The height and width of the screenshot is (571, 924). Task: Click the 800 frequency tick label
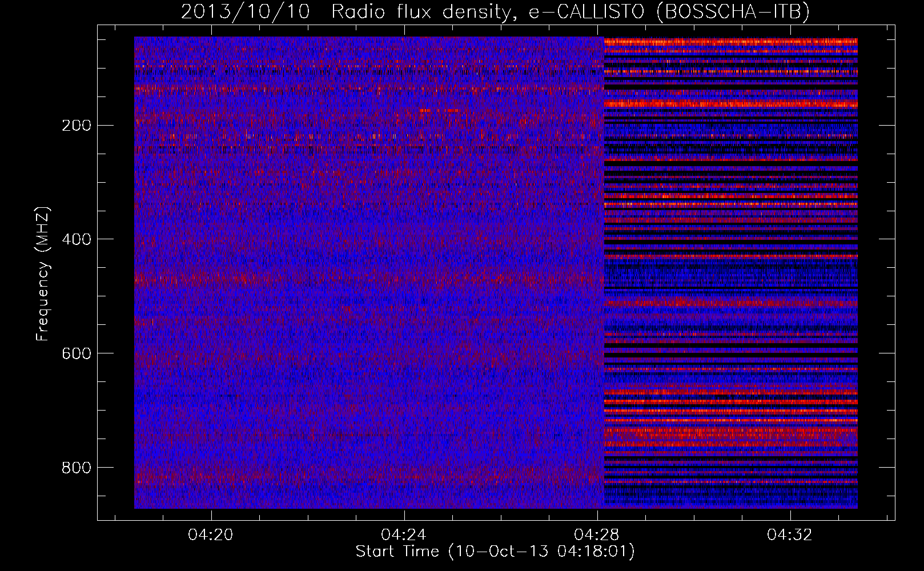77,468
